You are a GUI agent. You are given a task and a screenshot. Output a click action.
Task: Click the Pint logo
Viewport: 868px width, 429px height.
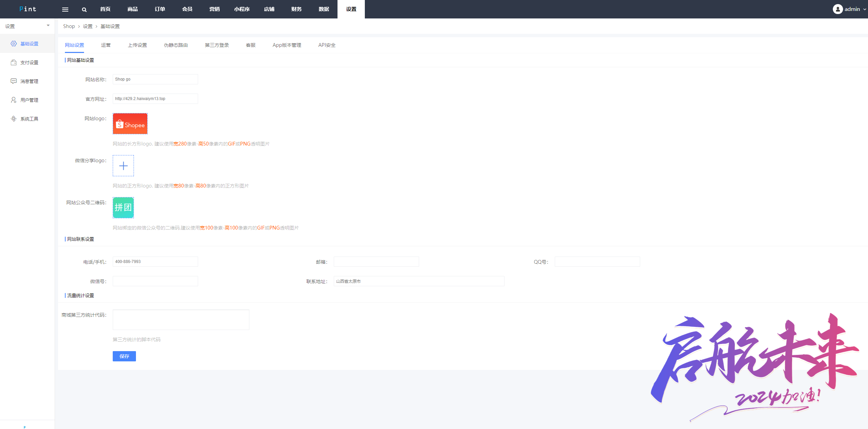pos(28,9)
